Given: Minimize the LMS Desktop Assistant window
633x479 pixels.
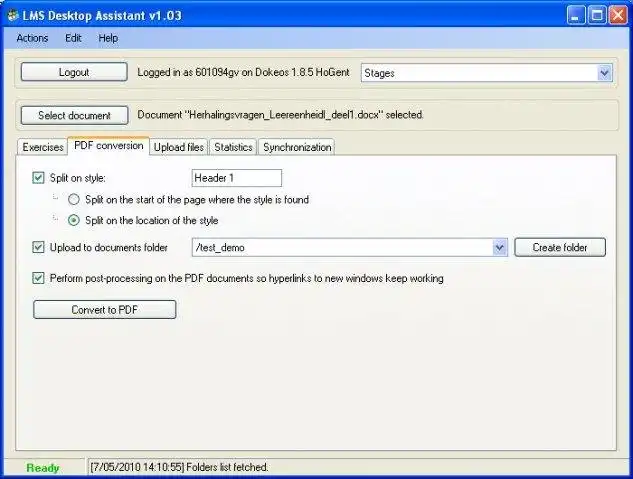Looking at the screenshot, I should pyautogui.click(x=575, y=15).
